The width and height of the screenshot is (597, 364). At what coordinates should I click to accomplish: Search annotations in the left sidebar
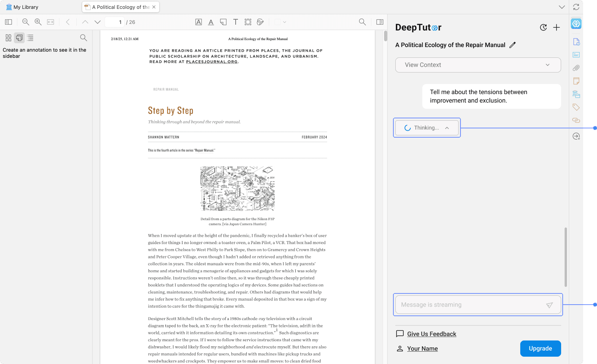83,38
